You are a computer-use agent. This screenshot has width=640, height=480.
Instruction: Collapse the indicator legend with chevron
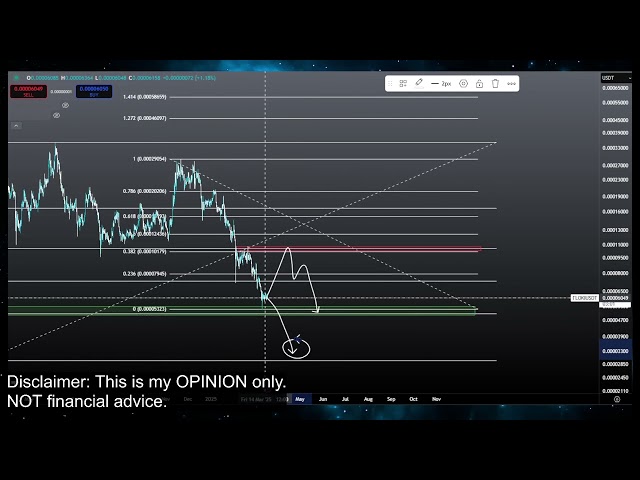pyautogui.click(x=16, y=126)
